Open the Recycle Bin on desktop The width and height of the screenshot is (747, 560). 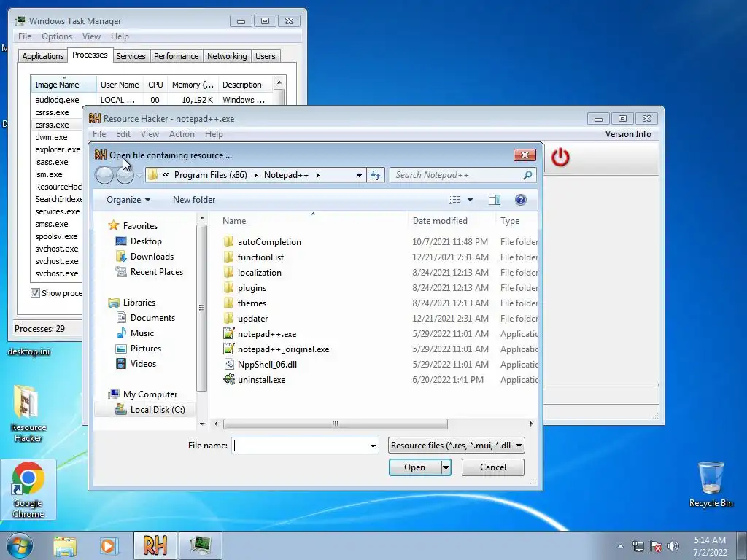pyautogui.click(x=711, y=484)
